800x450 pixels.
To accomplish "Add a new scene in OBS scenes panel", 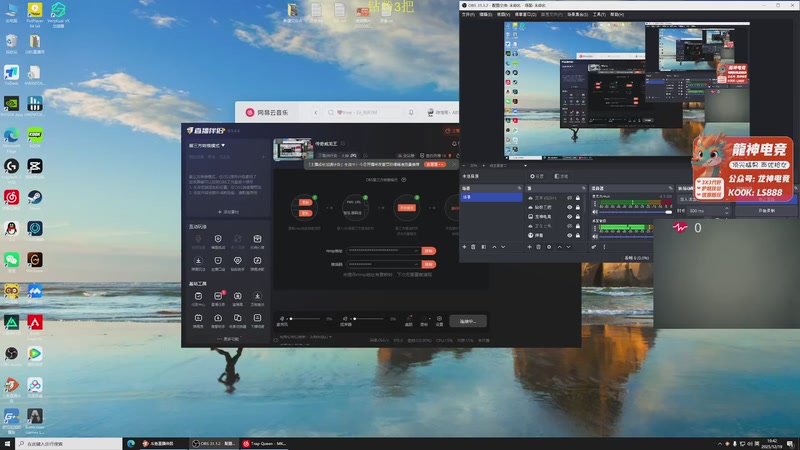I will [x=464, y=247].
